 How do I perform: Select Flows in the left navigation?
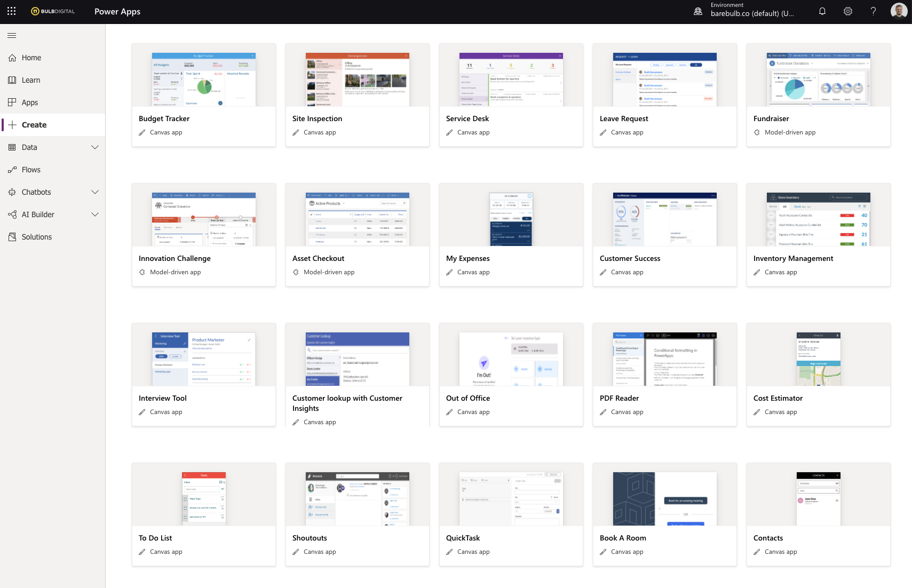point(31,170)
